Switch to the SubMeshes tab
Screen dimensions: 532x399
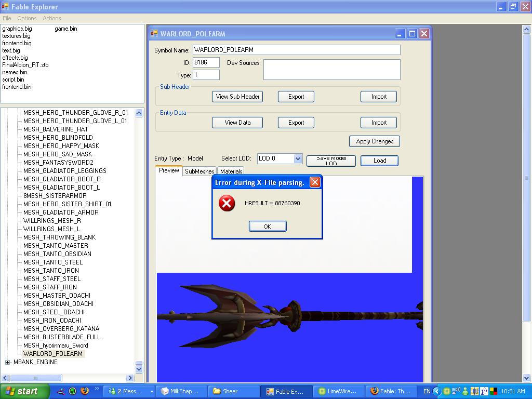click(199, 171)
